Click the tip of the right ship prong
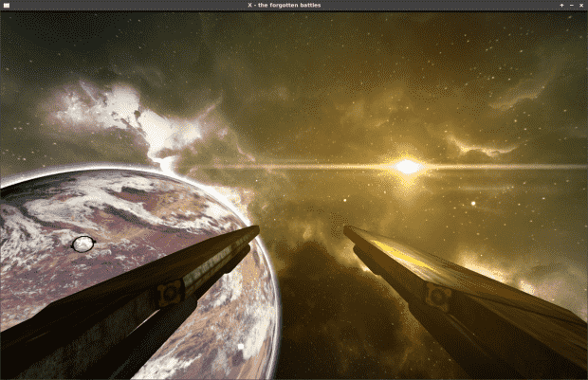The height and width of the screenshot is (380, 588). click(x=348, y=228)
